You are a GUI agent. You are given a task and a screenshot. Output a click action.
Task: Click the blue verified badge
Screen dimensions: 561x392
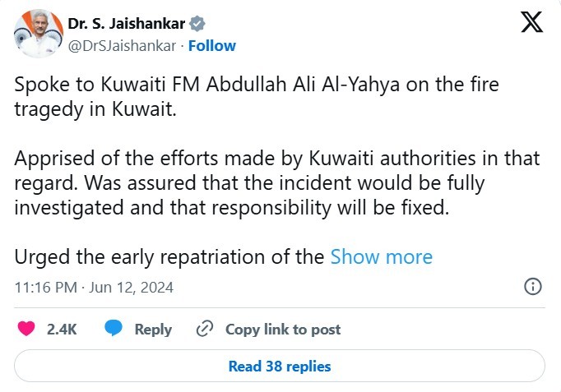coord(198,23)
